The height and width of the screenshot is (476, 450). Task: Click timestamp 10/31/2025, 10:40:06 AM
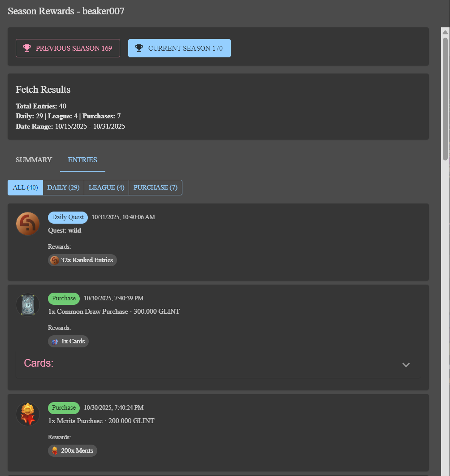[x=123, y=217]
